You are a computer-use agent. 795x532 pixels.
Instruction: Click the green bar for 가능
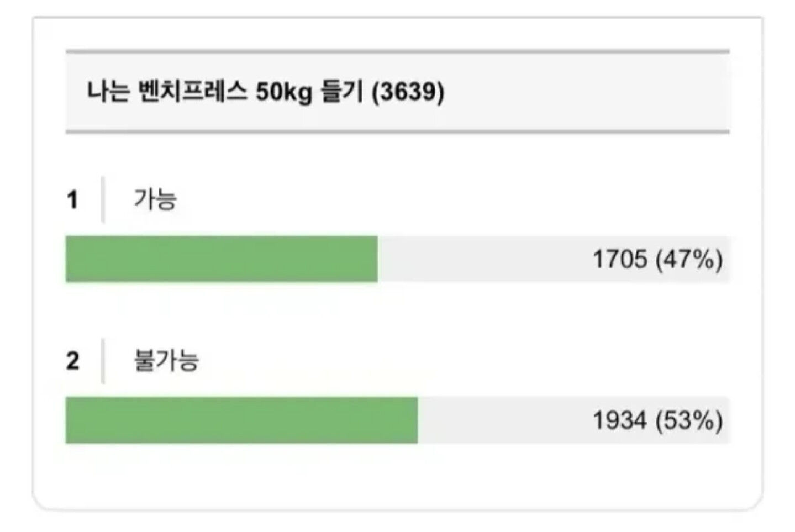(222, 259)
